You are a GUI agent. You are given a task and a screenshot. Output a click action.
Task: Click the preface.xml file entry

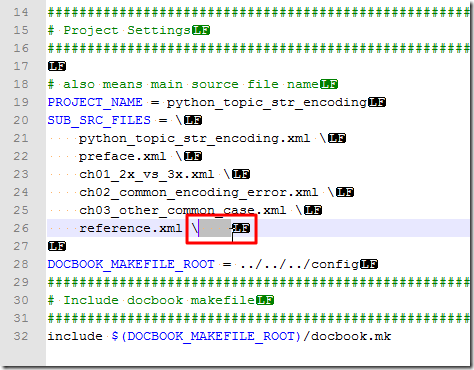coord(122,157)
